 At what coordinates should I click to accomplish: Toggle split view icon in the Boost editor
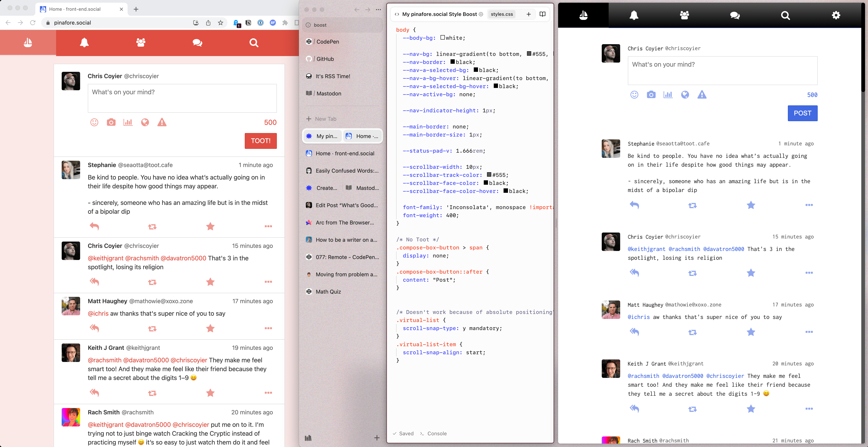pos(543,14)
